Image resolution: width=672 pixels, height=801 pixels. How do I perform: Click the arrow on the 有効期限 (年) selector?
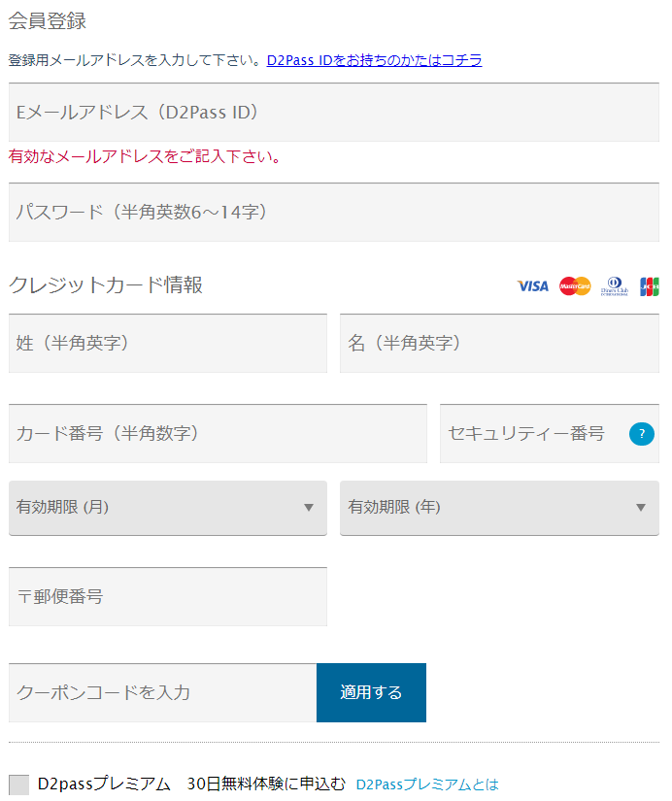pos(641,508)
